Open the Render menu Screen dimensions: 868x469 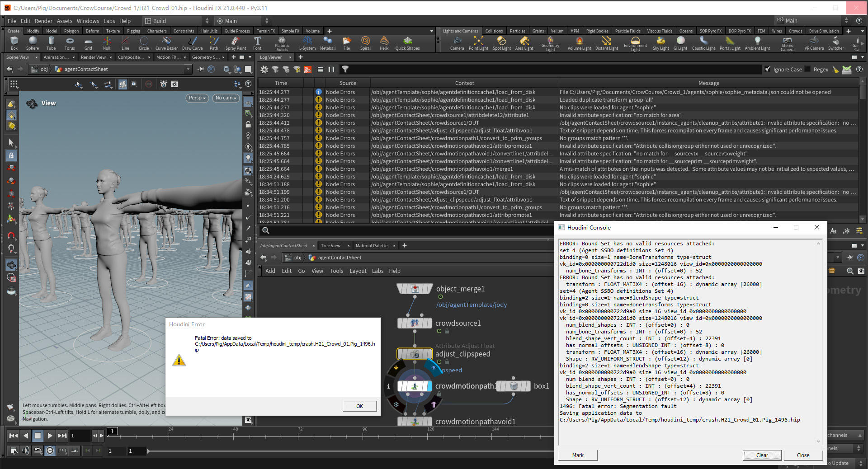pyautogui.click(x=43, y=21)
